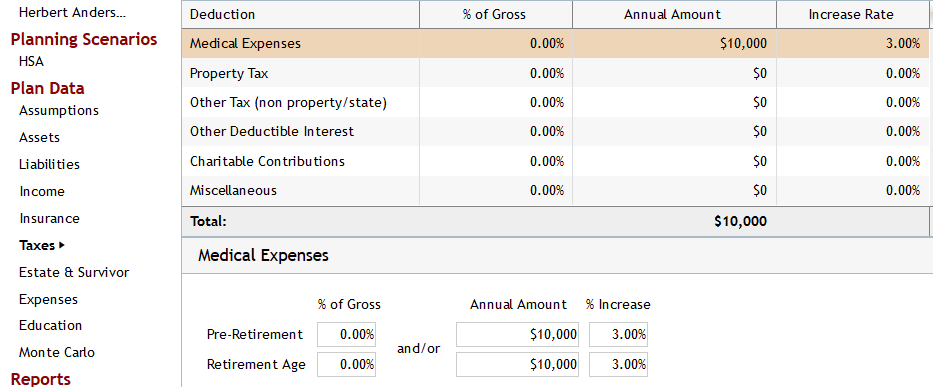Click Medical Expenses $10,000 annual amount cell

coord(674,43)
